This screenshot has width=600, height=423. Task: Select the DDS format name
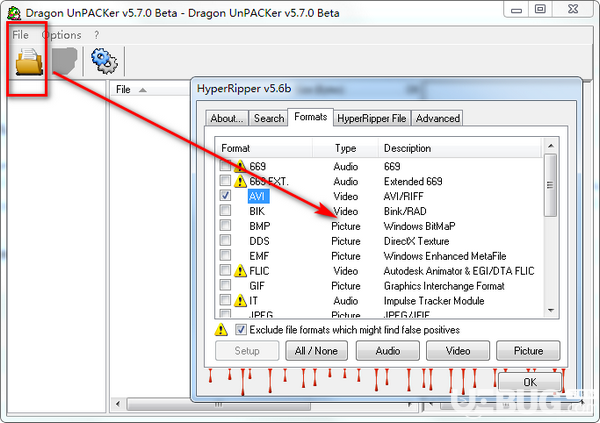click(x=259, y=241)
